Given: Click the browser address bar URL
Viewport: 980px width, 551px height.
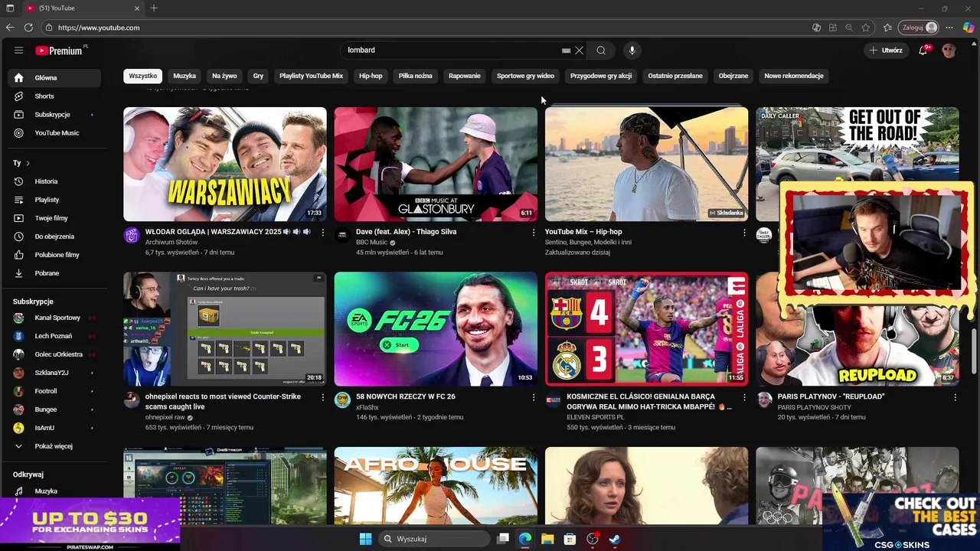Looking at the screenshot, I should [x=99, y=28].
